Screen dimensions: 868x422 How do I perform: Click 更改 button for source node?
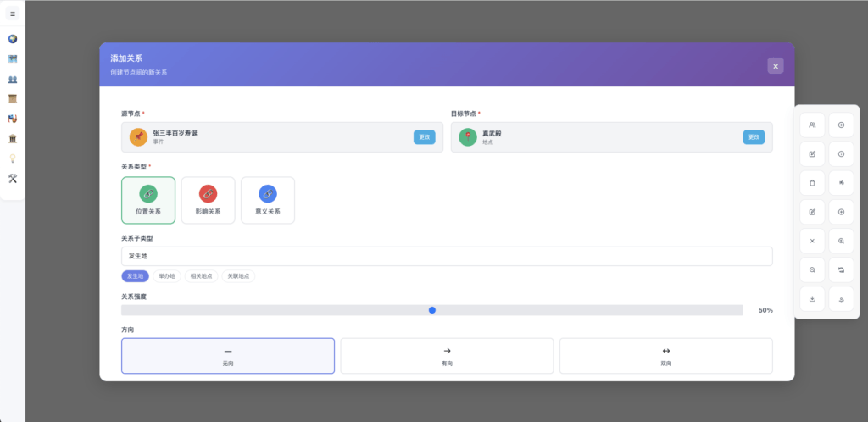[424, 137]
